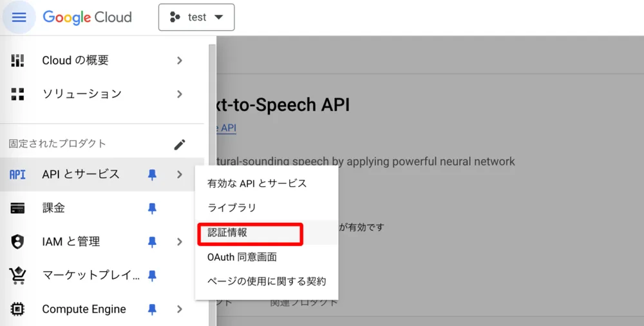Unpin マーケットプレイス

[x=152, y=276]
